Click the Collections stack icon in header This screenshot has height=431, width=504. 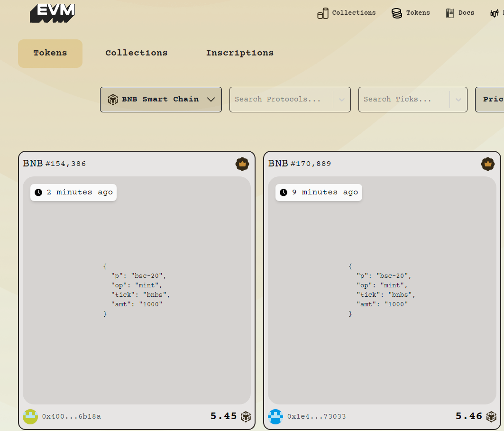point(323,13)
